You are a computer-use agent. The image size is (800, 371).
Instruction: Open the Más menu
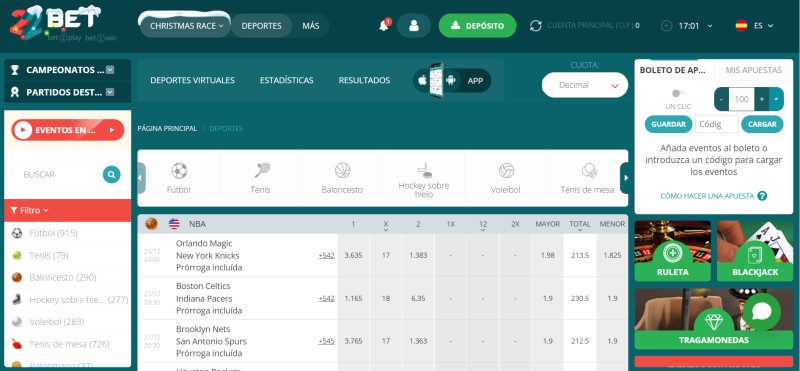(x=311, y=26)
